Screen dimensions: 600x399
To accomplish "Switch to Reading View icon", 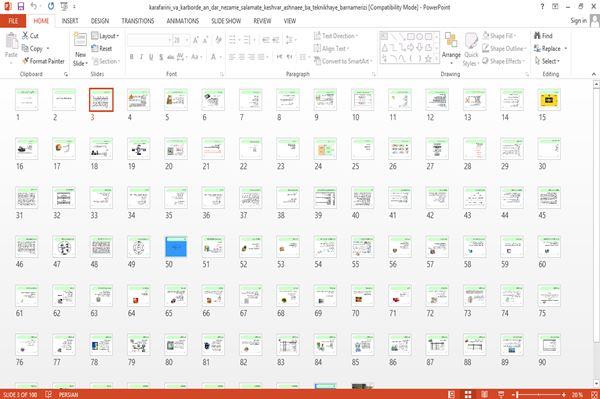I will [x=484, y=394].
